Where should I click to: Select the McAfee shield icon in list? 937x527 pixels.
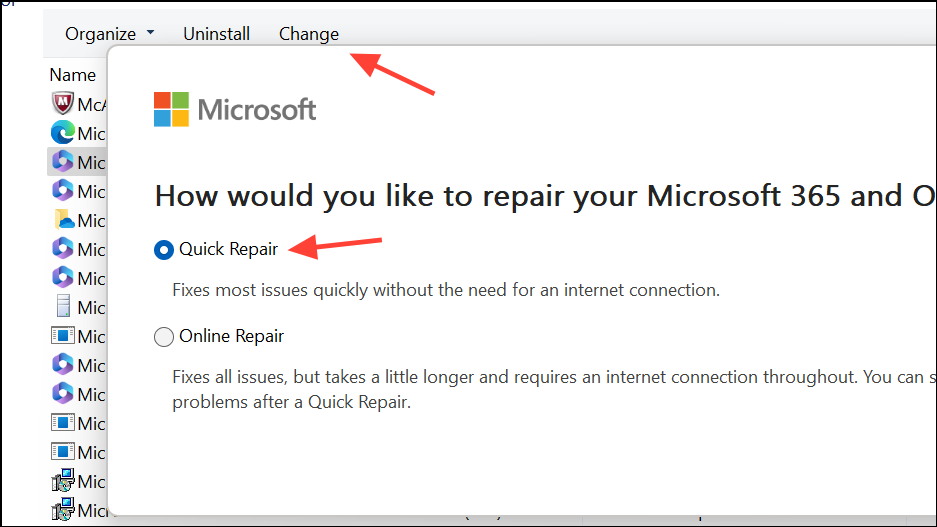(62, 104)
